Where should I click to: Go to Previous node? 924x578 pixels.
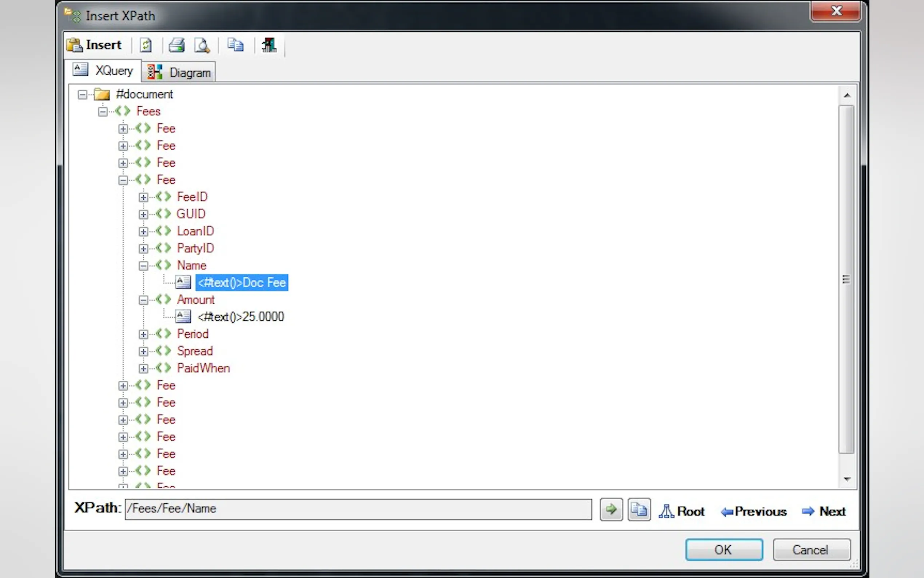(754, 511)
